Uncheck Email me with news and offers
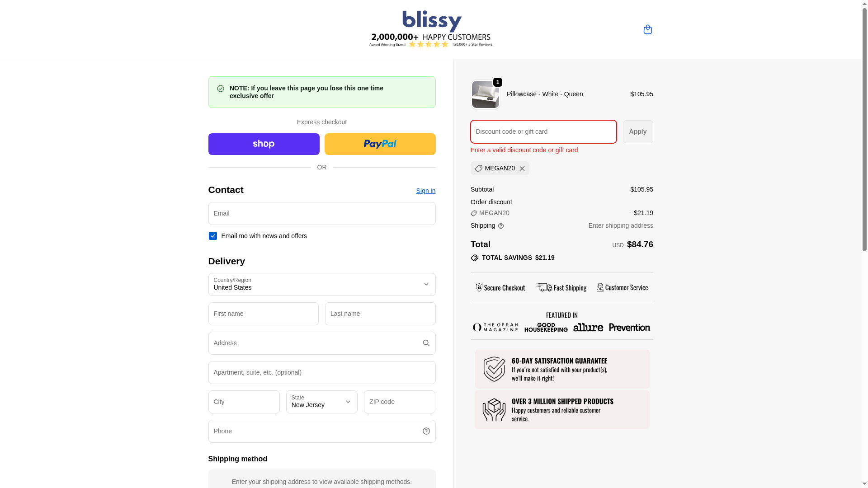 click(x=212, y=236)
